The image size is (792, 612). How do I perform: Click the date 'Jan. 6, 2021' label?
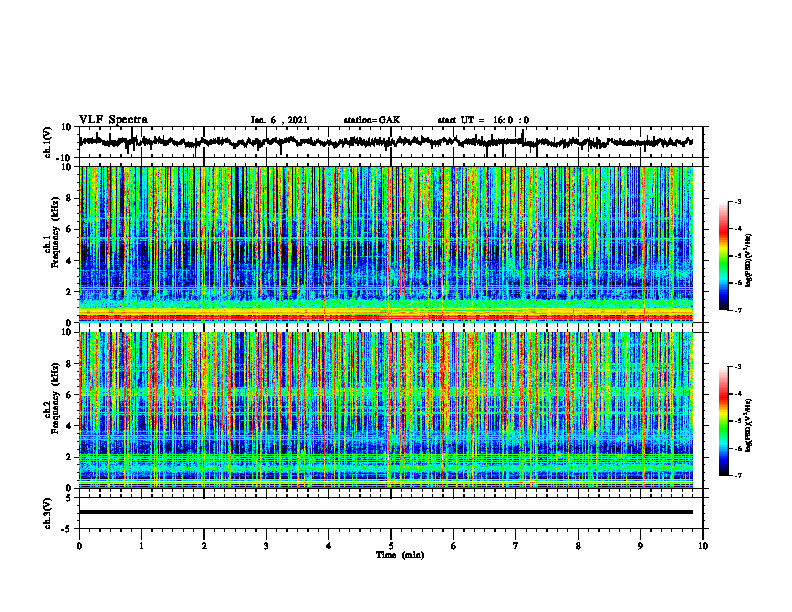279,120
